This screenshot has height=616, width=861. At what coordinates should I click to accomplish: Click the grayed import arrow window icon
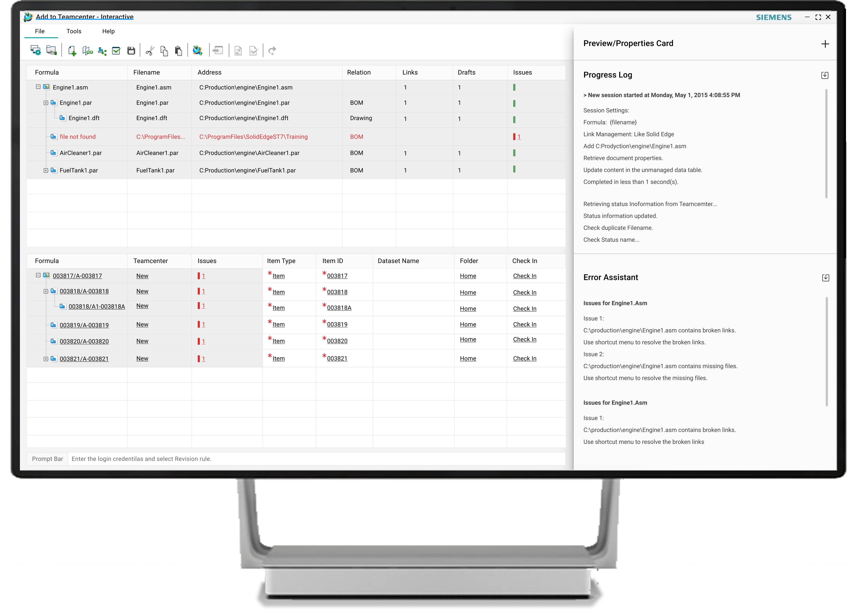(x=218, y=50)
